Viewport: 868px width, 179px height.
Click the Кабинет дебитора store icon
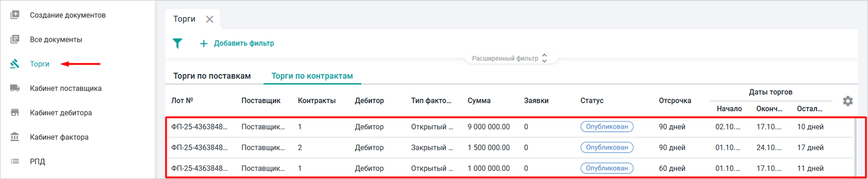click(x=15, y=113)
